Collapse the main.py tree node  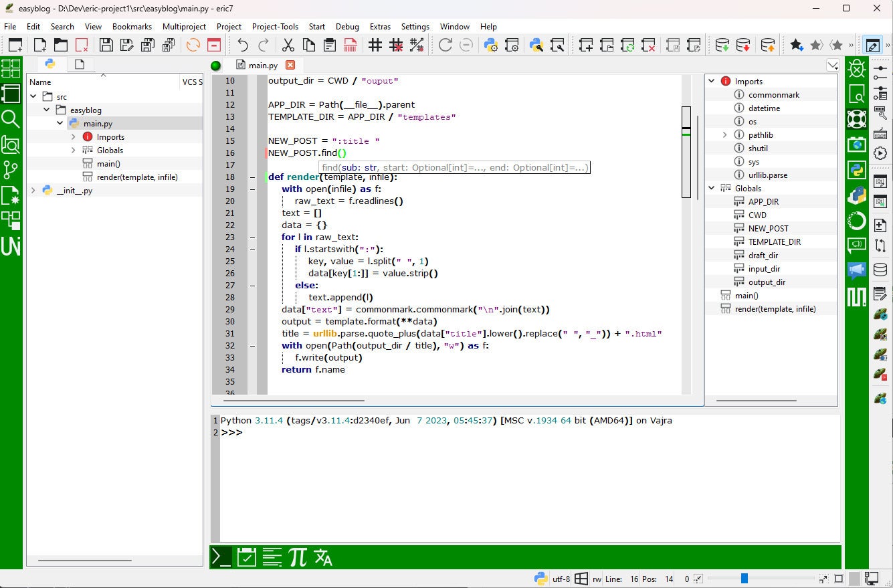(60, 123)
